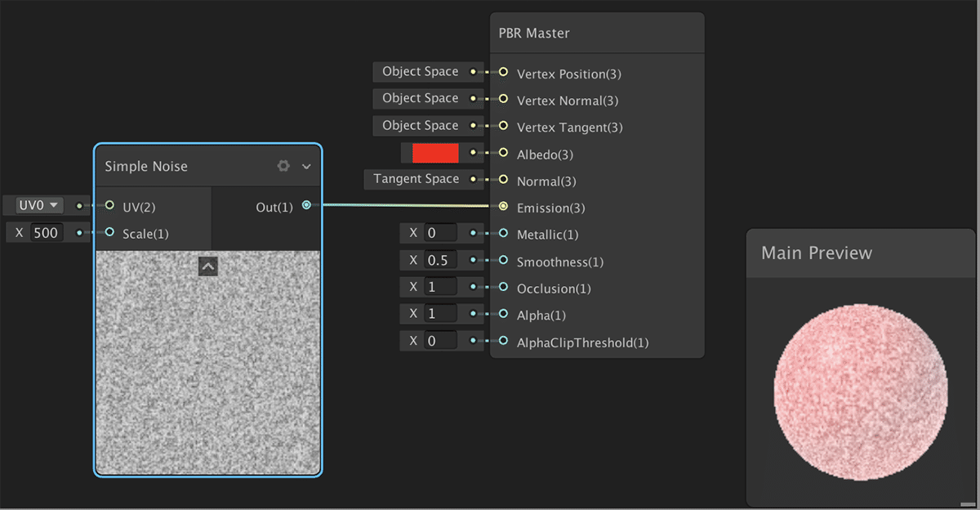Collapse the Simple Noise node chevron

tap(306, 167)
